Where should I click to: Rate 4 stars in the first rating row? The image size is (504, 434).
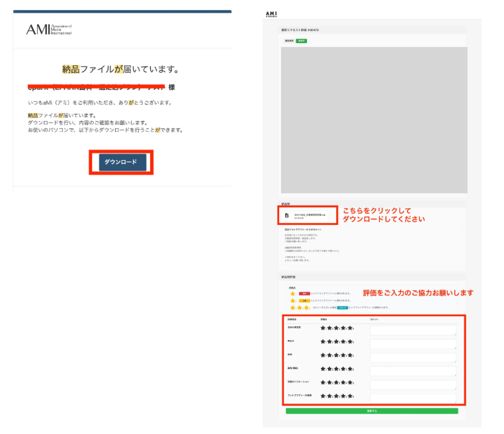(343, 328)
